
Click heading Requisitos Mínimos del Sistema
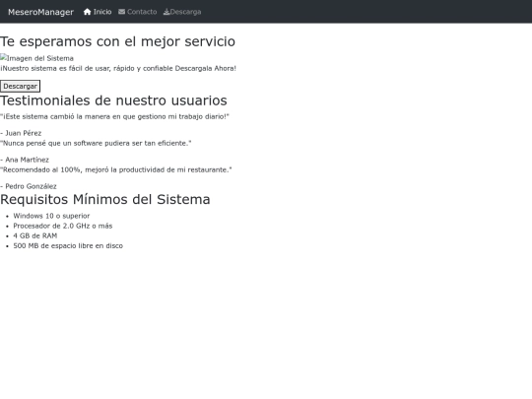[105, 199]
